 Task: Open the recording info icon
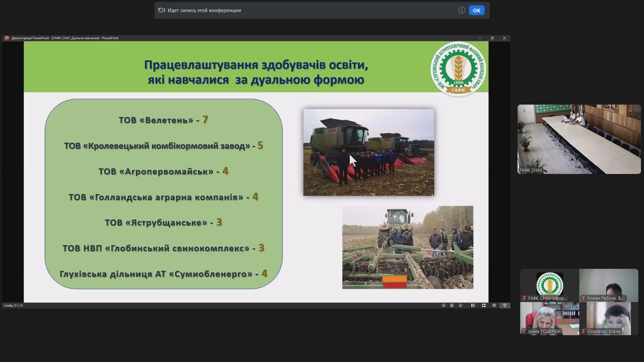[x=462, y=10]
